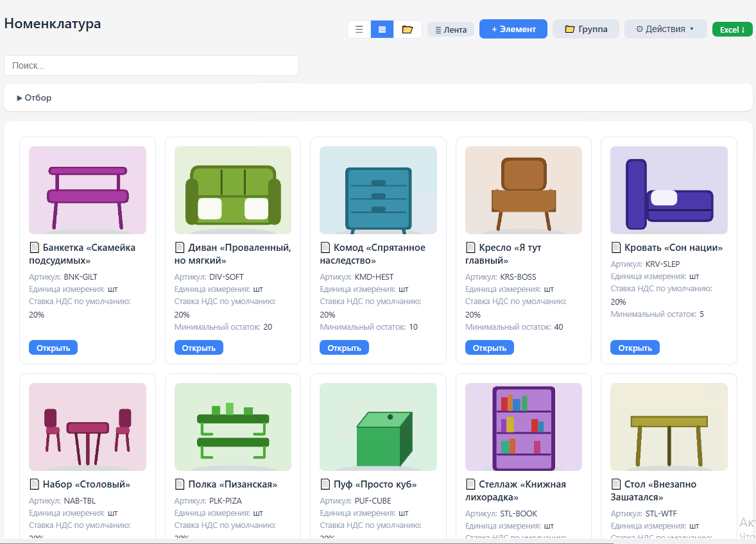Open the Действия dropdown menu
This screenshot has width=756, height=544.
click(666, 29)
